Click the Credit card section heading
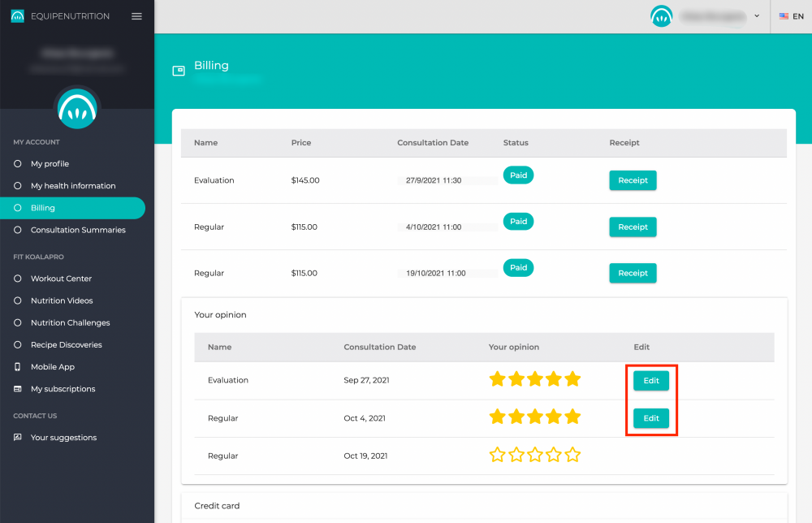Image resolution: width=812 pixels, height=523 pixels. click(217, 506)
